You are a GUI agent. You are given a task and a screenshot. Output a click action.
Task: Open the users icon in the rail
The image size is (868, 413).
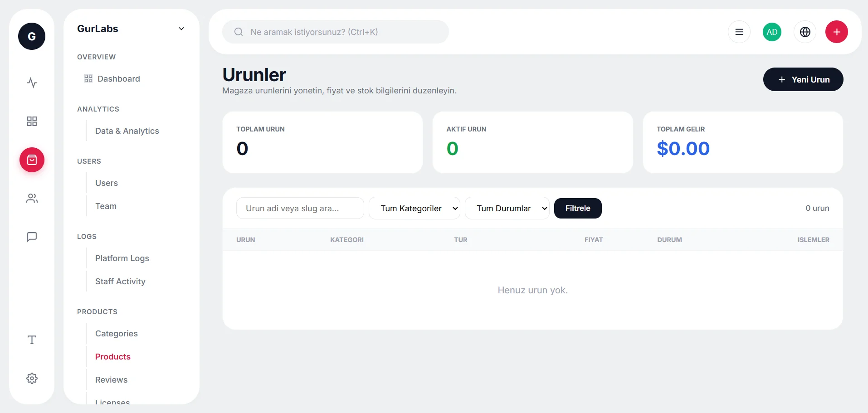tap(32, 198)
